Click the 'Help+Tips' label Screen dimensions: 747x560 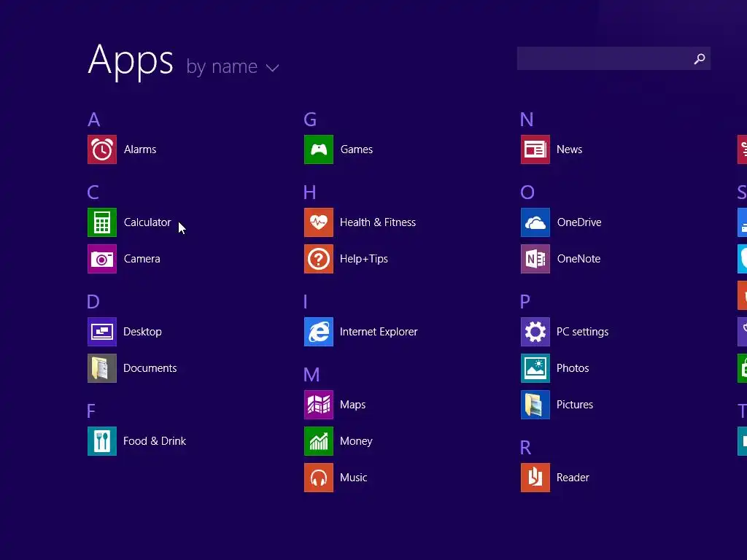point(364,259)
